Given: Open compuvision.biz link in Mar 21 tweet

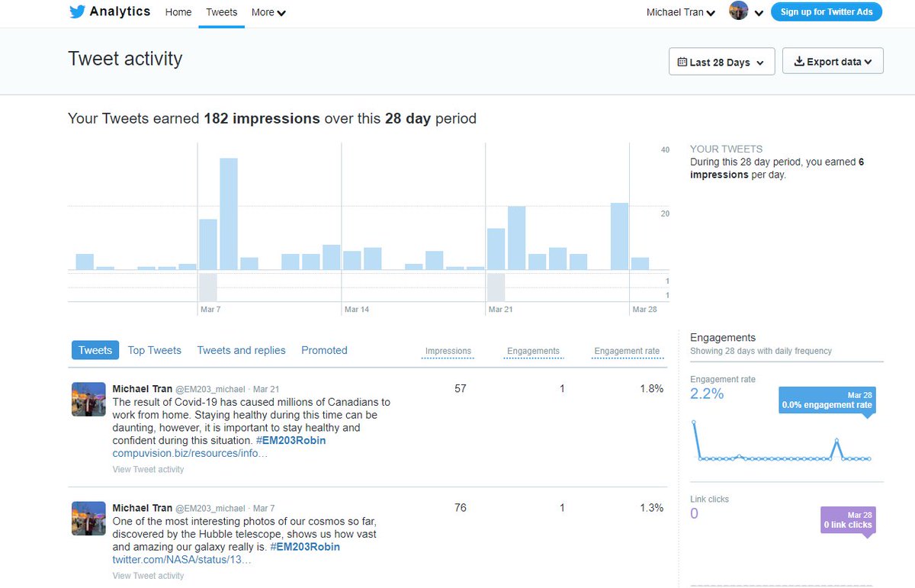Looking at the screenshot, I should (x=190, y=453).
